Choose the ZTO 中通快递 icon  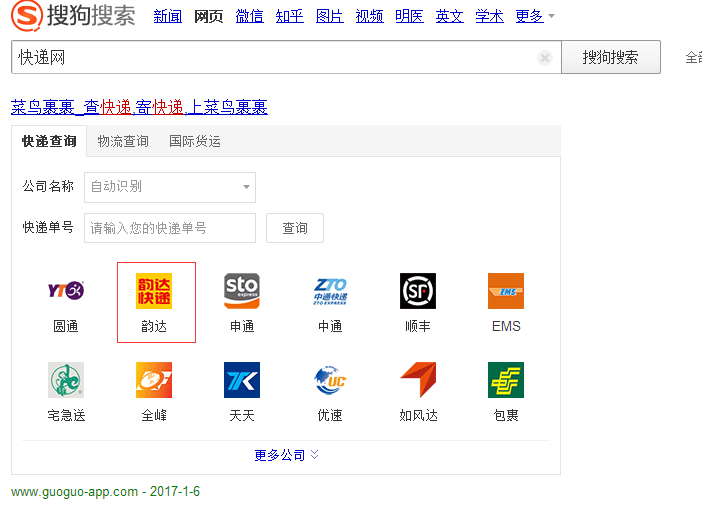coord(330,291)
